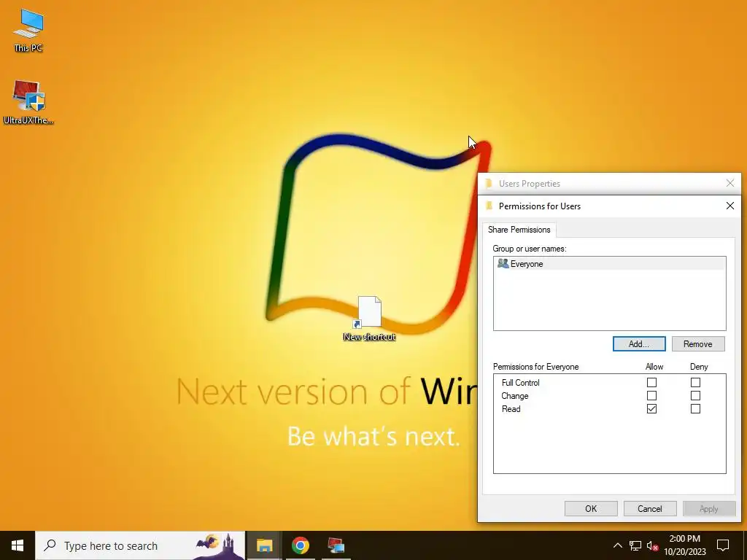Open the UltraUX theme patcher taskbar icon

[x=336, y=545]
